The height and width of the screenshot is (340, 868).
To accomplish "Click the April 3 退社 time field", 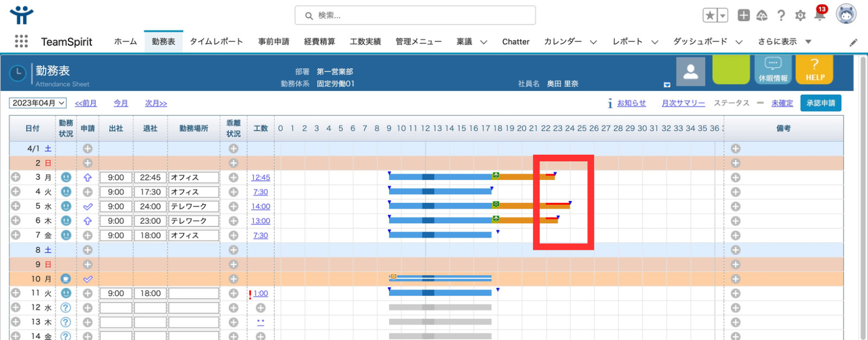I will [x=150, y=178].
